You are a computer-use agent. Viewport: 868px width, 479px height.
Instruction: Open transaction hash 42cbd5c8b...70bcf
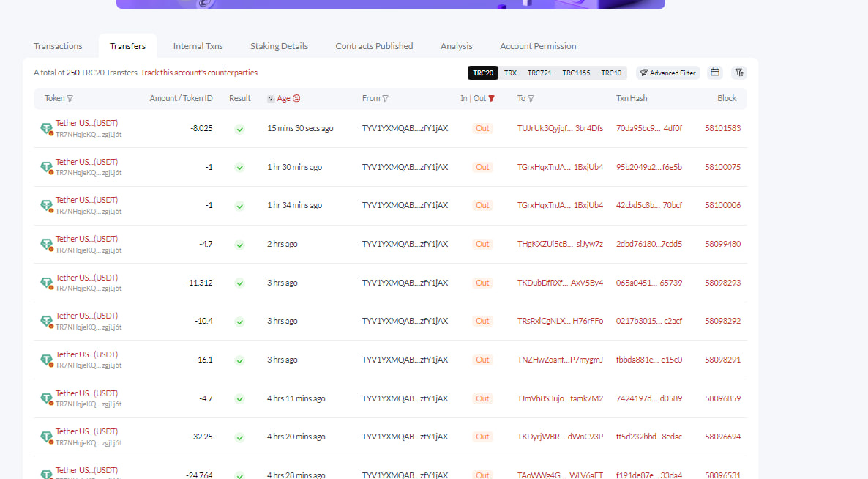click(648, 205)
